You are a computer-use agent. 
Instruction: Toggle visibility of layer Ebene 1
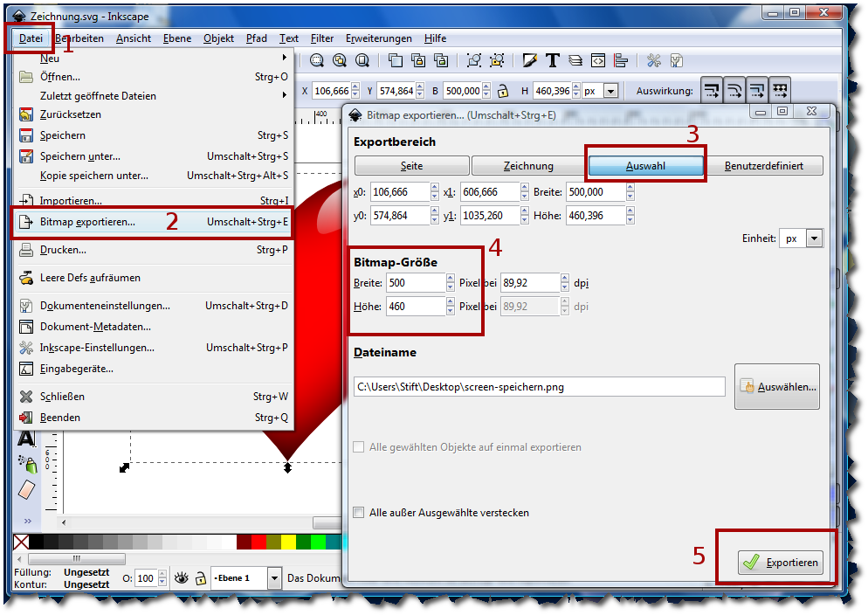(181, 577)
